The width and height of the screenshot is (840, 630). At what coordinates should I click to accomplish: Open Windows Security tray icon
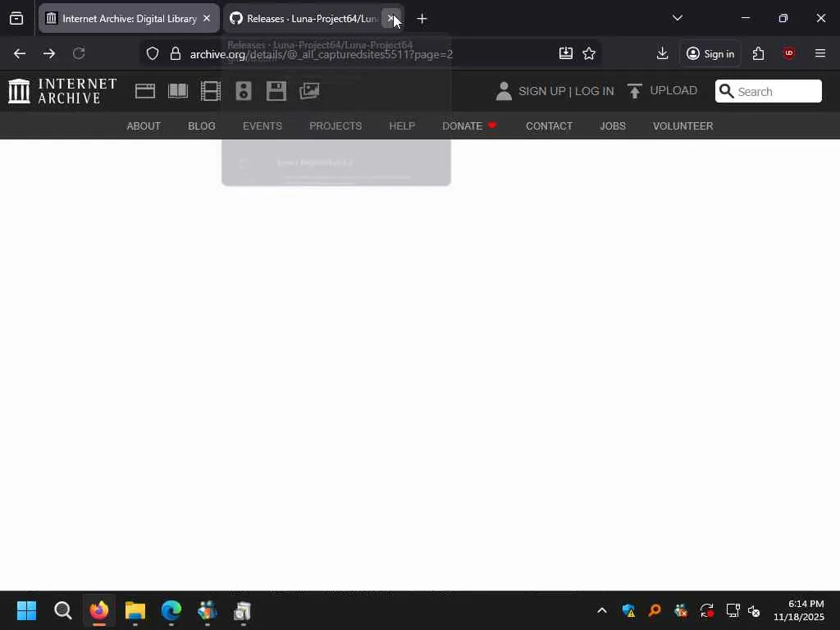point(628,610)
